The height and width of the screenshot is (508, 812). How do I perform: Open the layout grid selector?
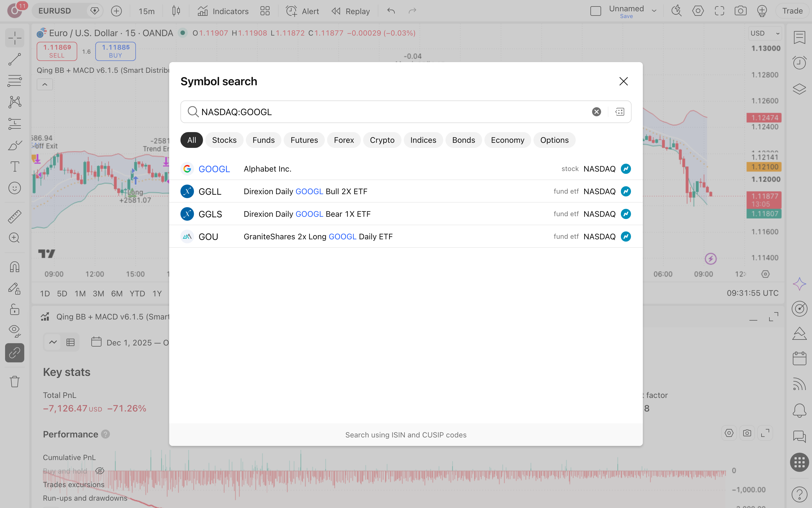tap(265, 11)
